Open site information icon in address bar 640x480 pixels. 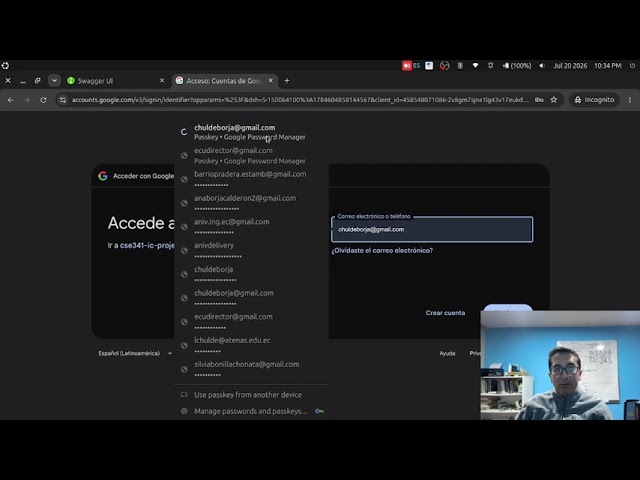click(x=62, y=100)
